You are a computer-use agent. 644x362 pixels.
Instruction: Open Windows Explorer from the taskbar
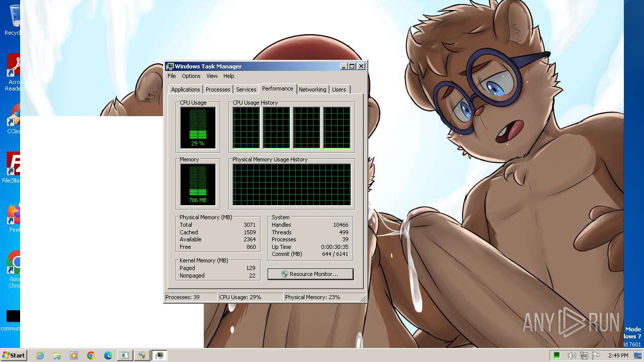[x=57, y=355]
